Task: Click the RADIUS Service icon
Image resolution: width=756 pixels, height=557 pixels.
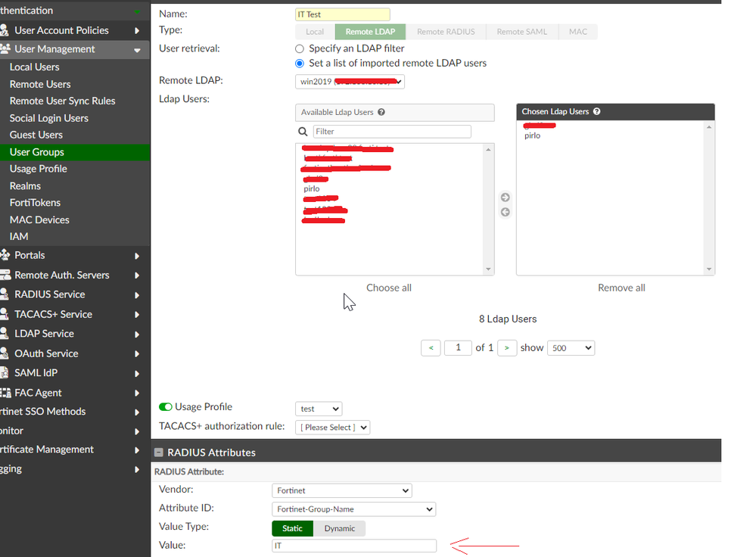Action: pos(5,294)
